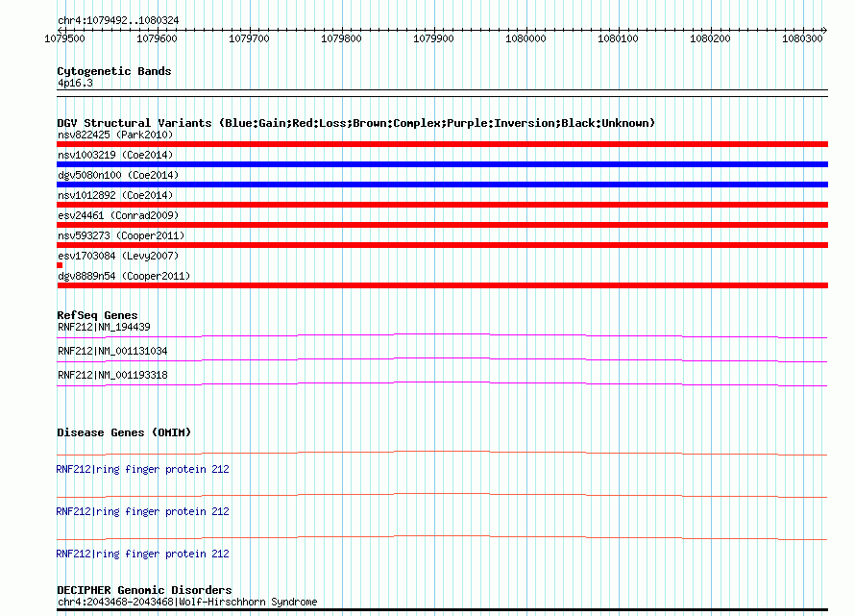The image size is (855, 616).
Task: Click the magenta line under RNF212|NM_001193318
Action: point(442,383)
